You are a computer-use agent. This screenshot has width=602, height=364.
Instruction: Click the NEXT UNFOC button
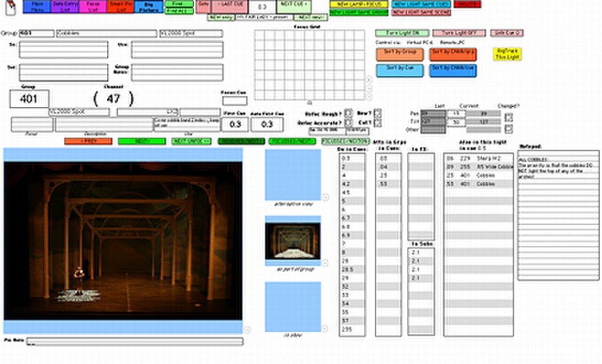pyautogui.click(x=191, y=141)
